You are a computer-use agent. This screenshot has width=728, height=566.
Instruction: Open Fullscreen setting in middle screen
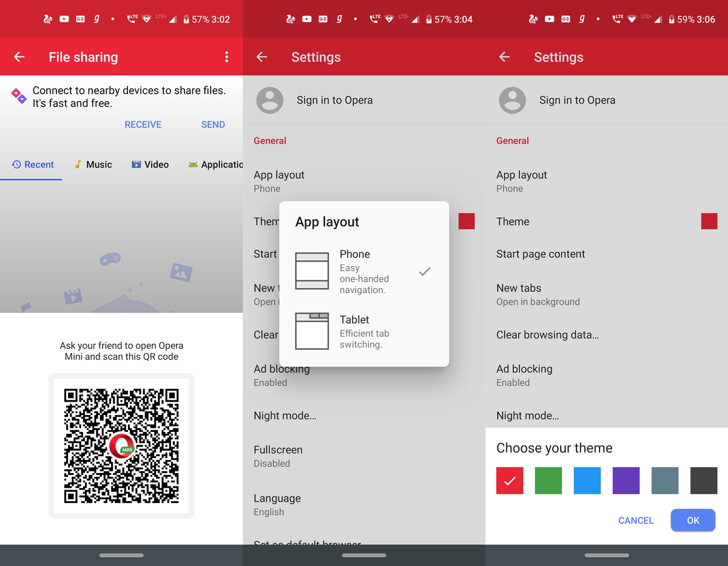tap(364, 456)
